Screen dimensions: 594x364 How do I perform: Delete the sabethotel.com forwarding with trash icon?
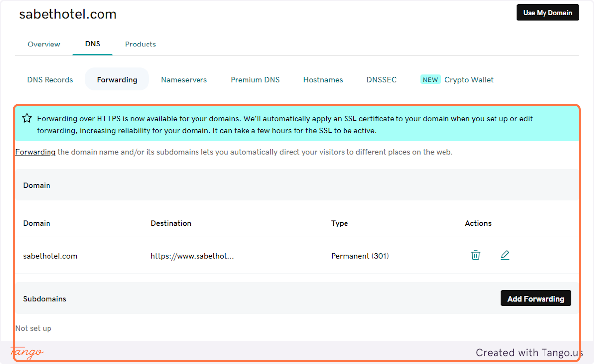point(475,255)
